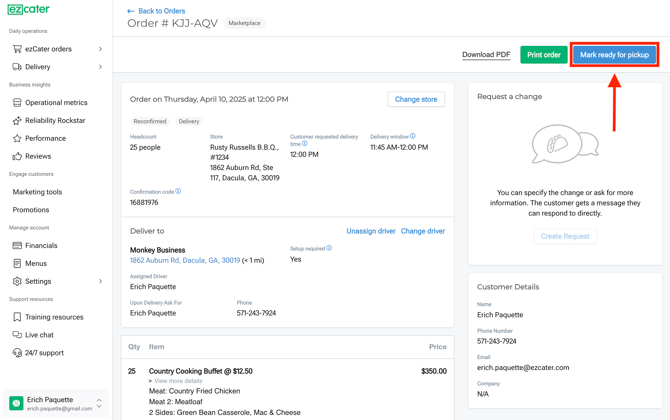Expand View more details for buffet

[176, 381]
